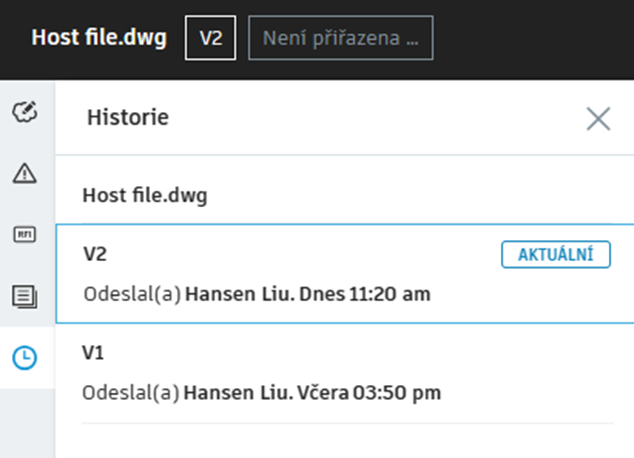Open the sheets list sidebar icon
634x458 pixels.
[x=25, y=295]
